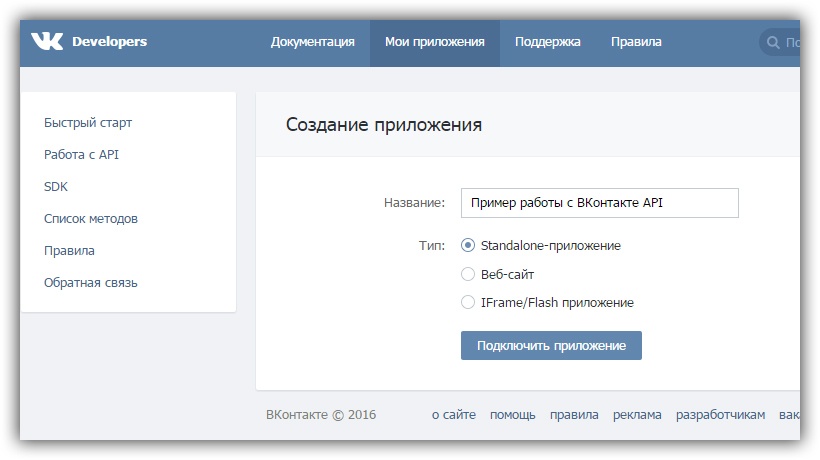Open the реклама footer link

click(637, 415)
